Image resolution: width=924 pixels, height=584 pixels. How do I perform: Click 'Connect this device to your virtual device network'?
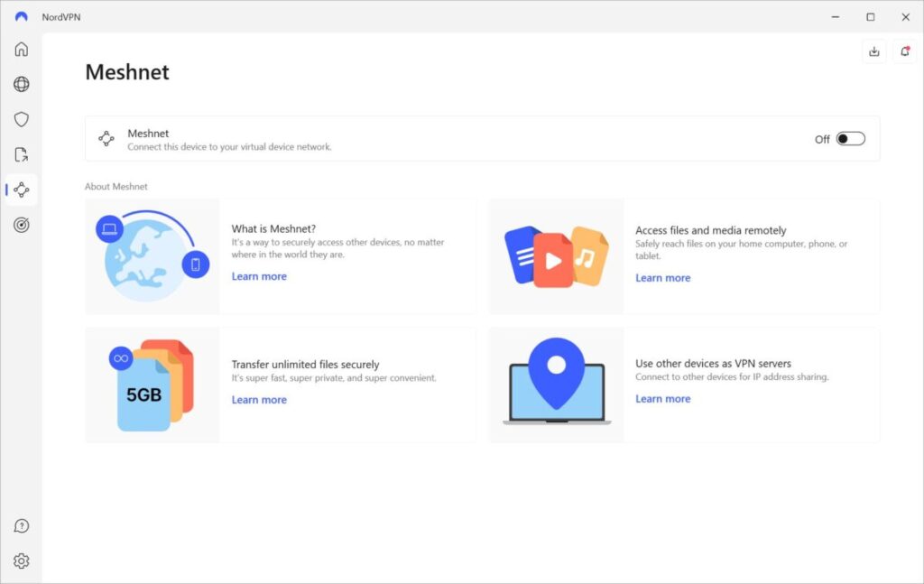tap(229, 147)
